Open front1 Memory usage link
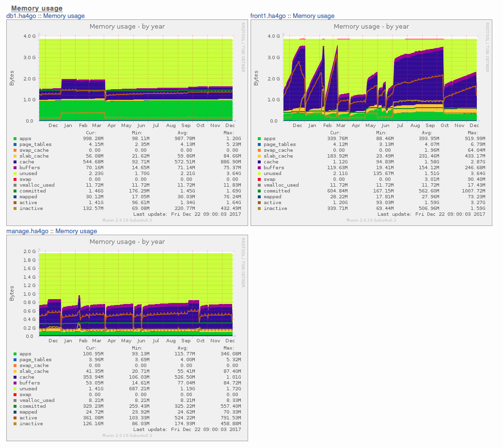 pyautogui.click(x=314, y=16)
